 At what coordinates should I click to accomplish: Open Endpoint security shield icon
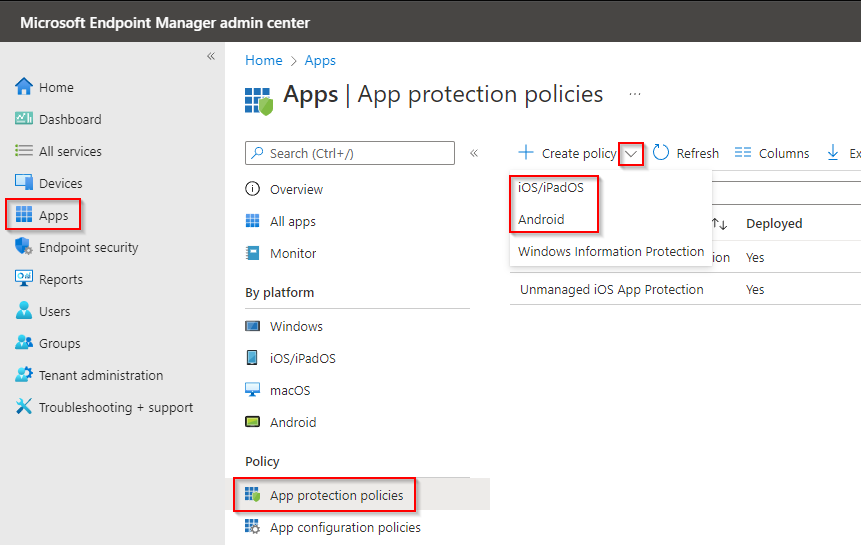[25, 247]
